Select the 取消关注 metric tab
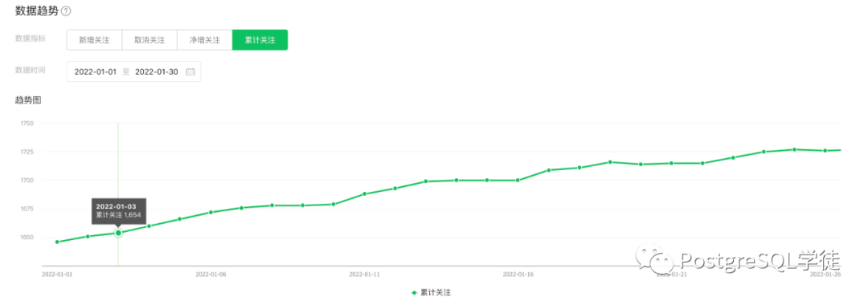The image size is (868, 301). 149,40
